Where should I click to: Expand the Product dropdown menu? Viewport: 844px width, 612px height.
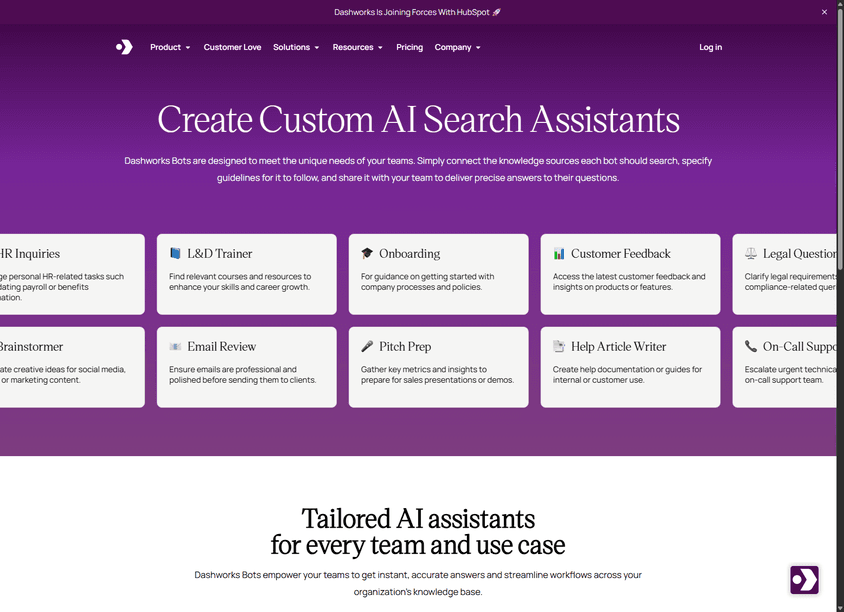(170, 47)
